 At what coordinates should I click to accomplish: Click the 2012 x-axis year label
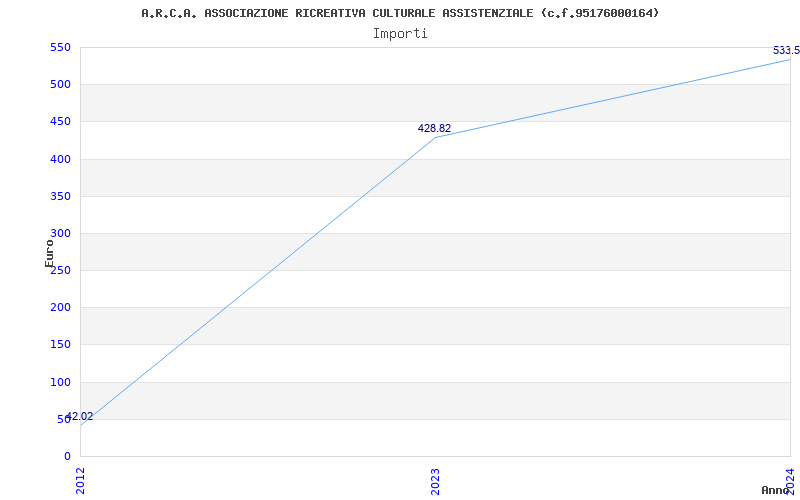click(81, 480)
